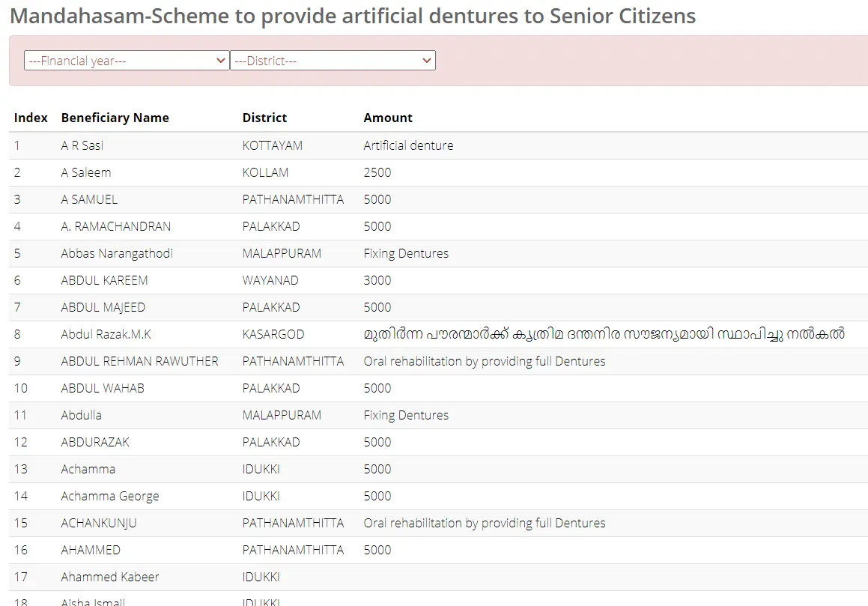Select beneficiary A Saleem
868x606 pixels.
[86, 172]
